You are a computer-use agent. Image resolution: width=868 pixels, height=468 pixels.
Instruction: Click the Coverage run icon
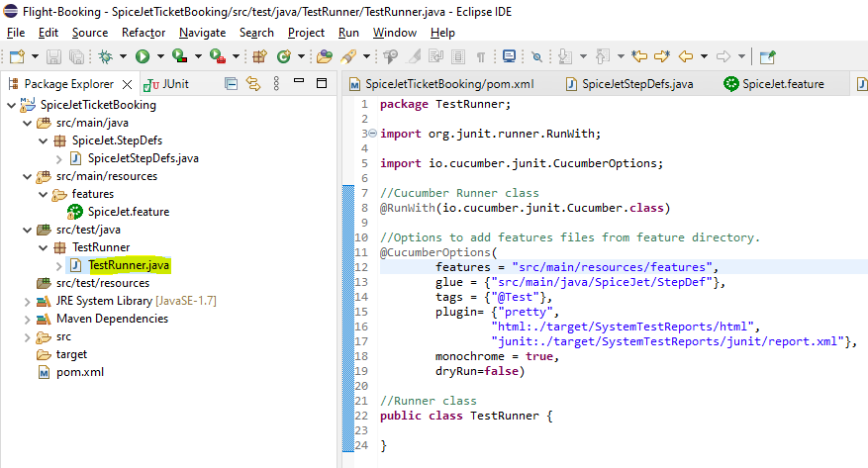179,56
